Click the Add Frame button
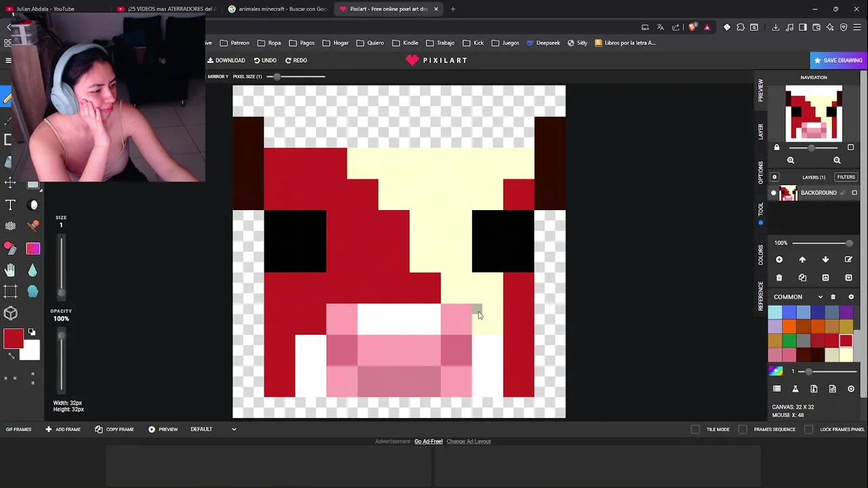This screenshot has height=488, width=868. (x=62, y=429)
